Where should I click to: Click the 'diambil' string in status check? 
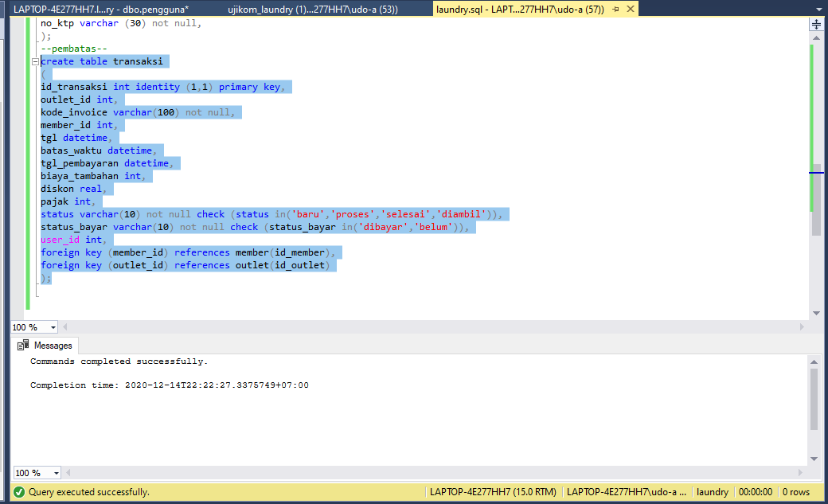460,214
